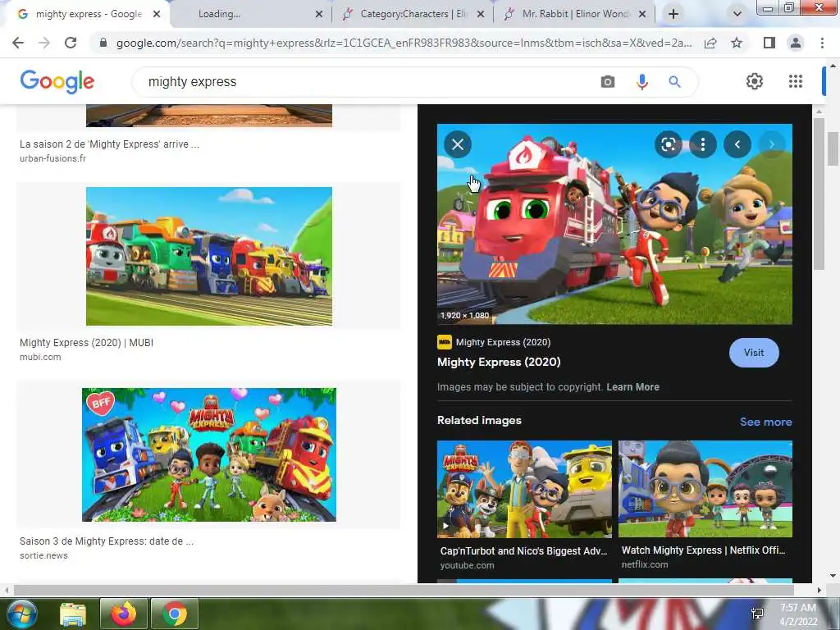This screenshot has width=840, height=630.
Task: Click the taskbar clock 7:57 AM
Action: point(797,608)
